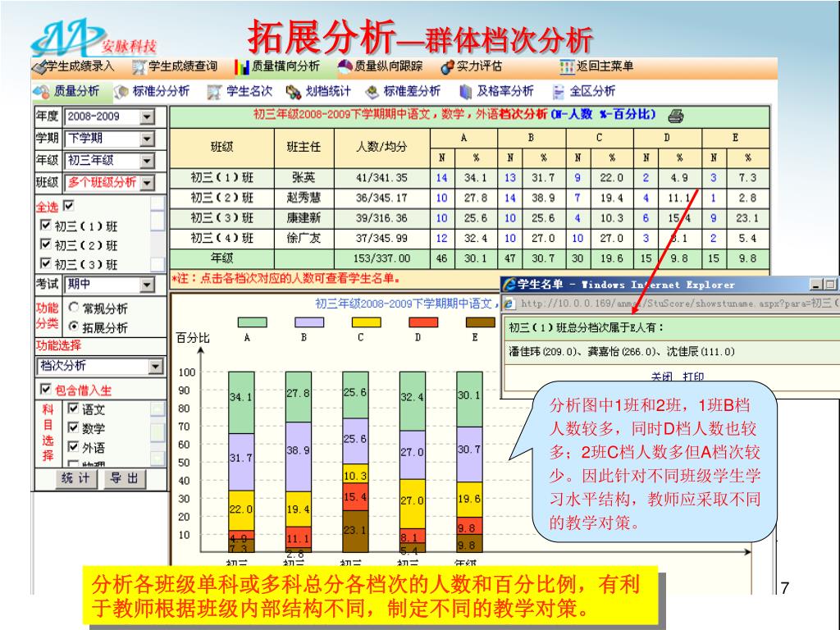Uncheck the 初三(1)班 checkbox

coord(46,225)
